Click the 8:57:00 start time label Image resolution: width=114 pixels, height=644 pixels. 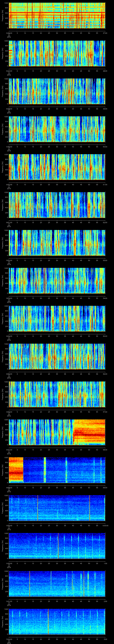(9, 450)
